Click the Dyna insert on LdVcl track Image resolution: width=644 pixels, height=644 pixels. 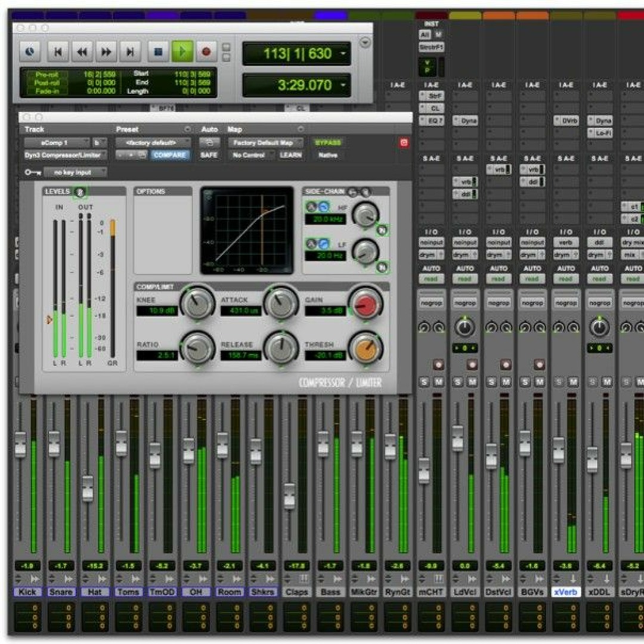coord(465,120)
